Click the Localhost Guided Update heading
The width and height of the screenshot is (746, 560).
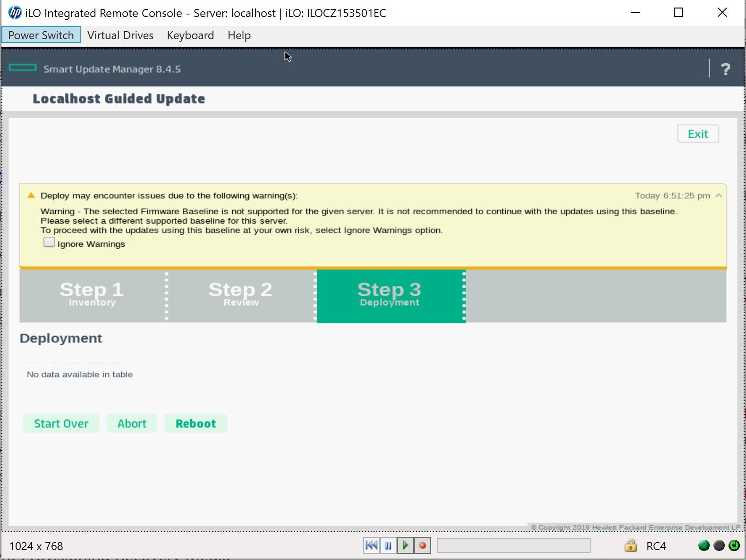119,99
